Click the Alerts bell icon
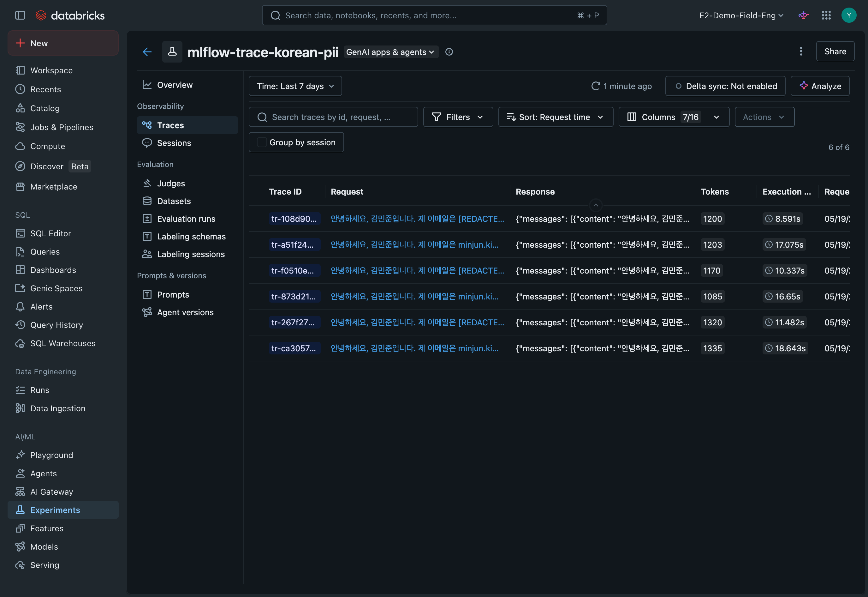The width and height of the screenshot is (868, 597). [x=20, y=306]
